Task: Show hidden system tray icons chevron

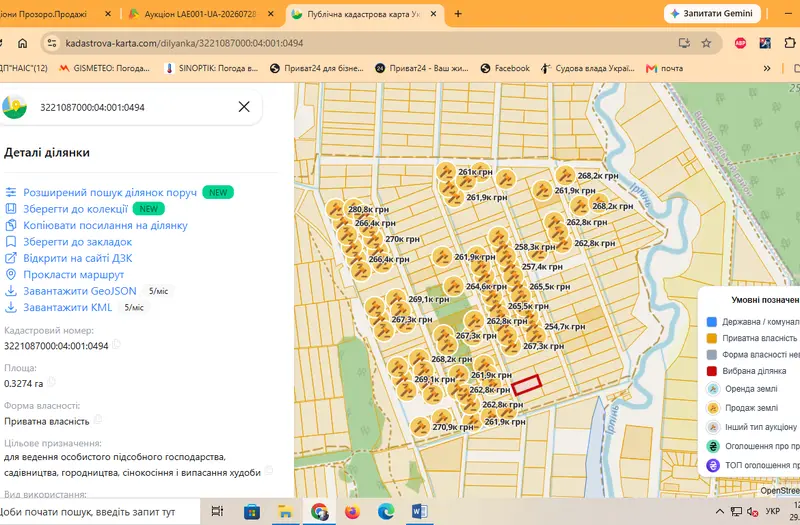Action: 719,511
